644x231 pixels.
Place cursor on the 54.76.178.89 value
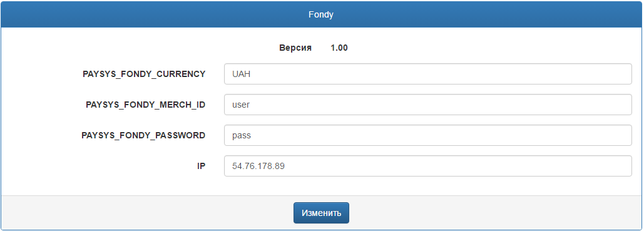pyautogui.click(x=258, y=167)
